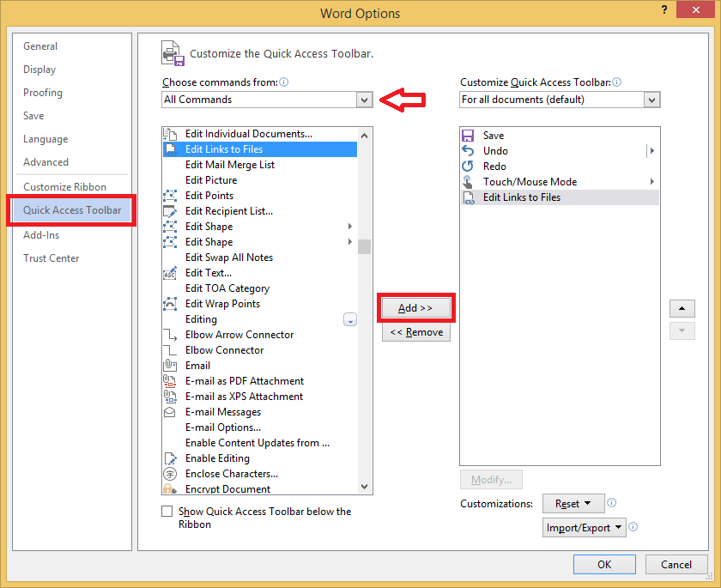Open the Reset dropdown menu
The height and width of the screenshot is (588, 721).
point(573,504)
